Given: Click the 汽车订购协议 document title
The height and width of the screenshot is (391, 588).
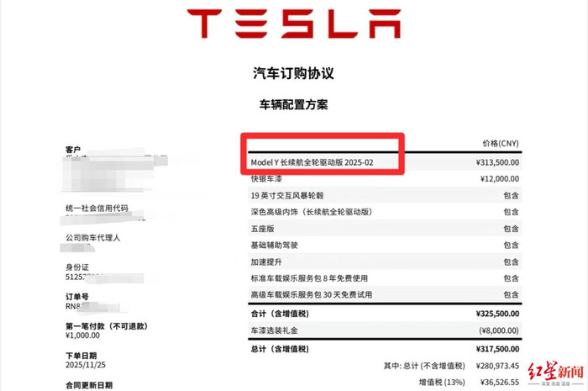Looking at the screenshot, I should click(x=293, y=73).
